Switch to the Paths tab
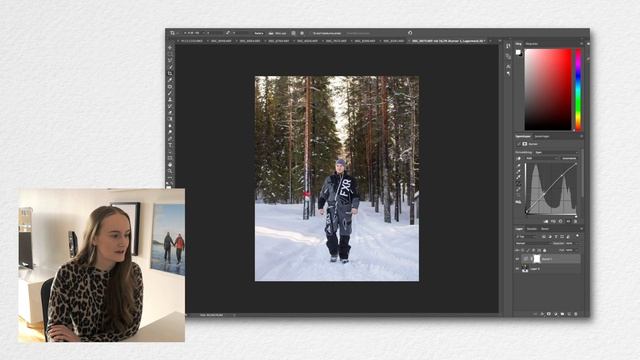640x360 pixels. click(545, 229)
